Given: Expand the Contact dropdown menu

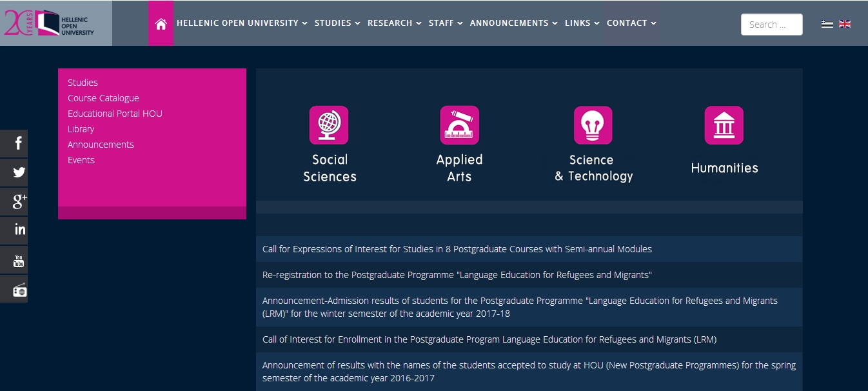Looking at the screenshot, I should [x=631, y=23].
